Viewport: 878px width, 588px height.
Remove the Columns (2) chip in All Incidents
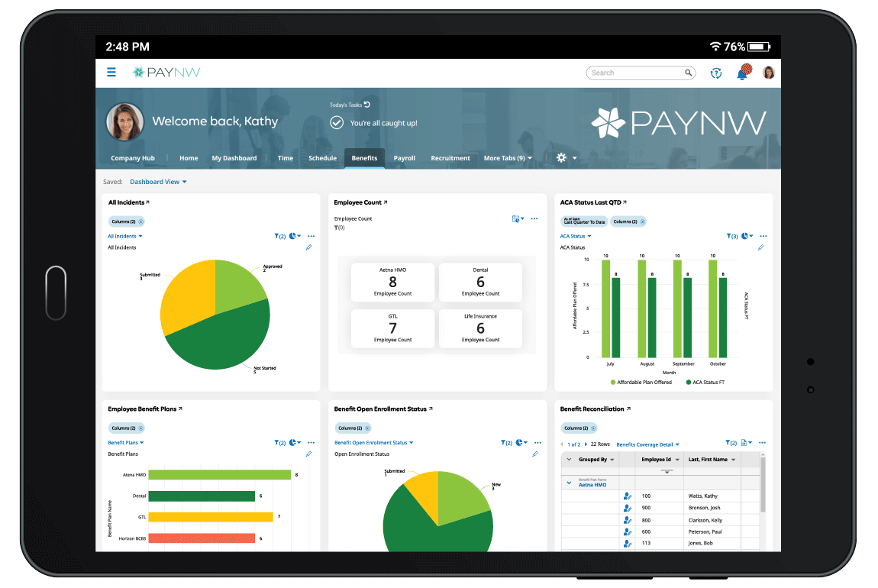pyautogui.click(x=140, y=221)
